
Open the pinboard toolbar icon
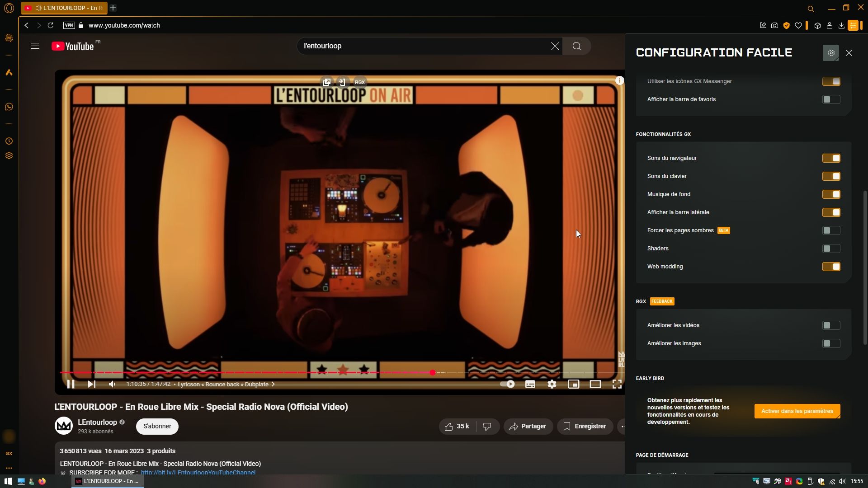pos(763,25)
